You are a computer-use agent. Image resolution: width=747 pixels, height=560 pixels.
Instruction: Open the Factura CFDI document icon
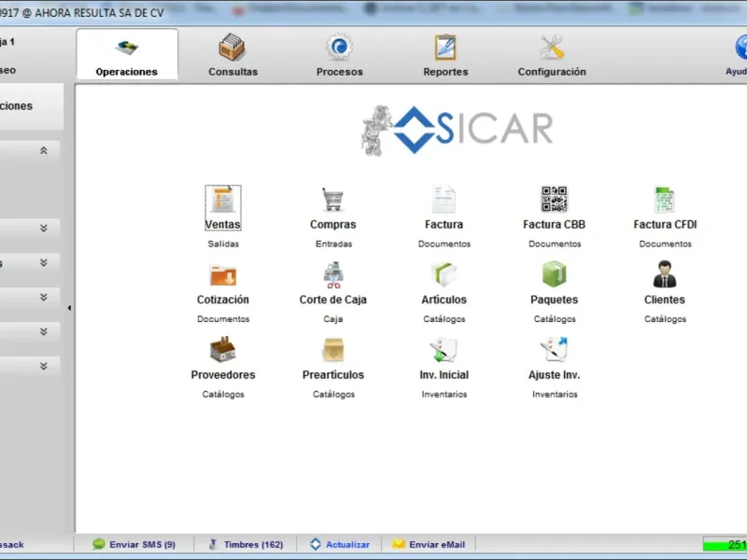(665, 199)
